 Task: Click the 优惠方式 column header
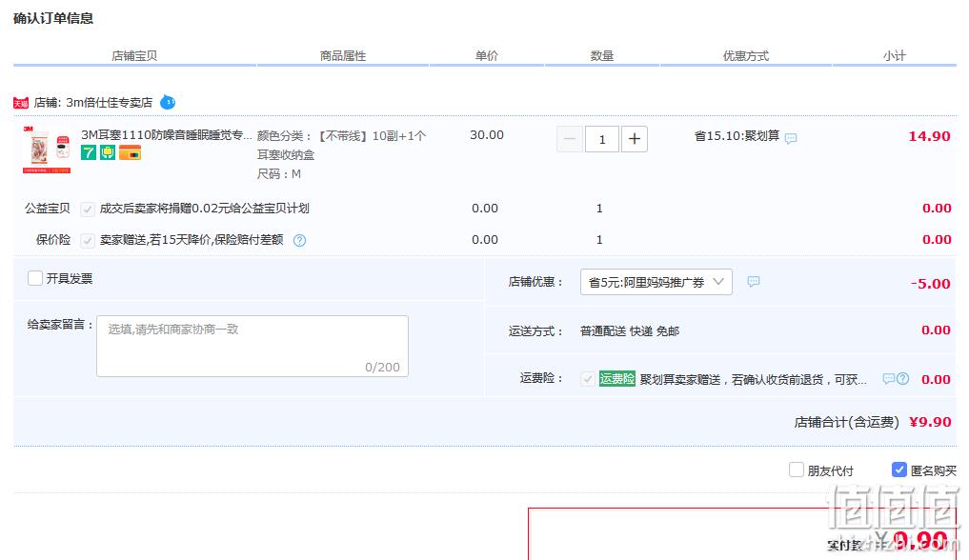[746, 55]
